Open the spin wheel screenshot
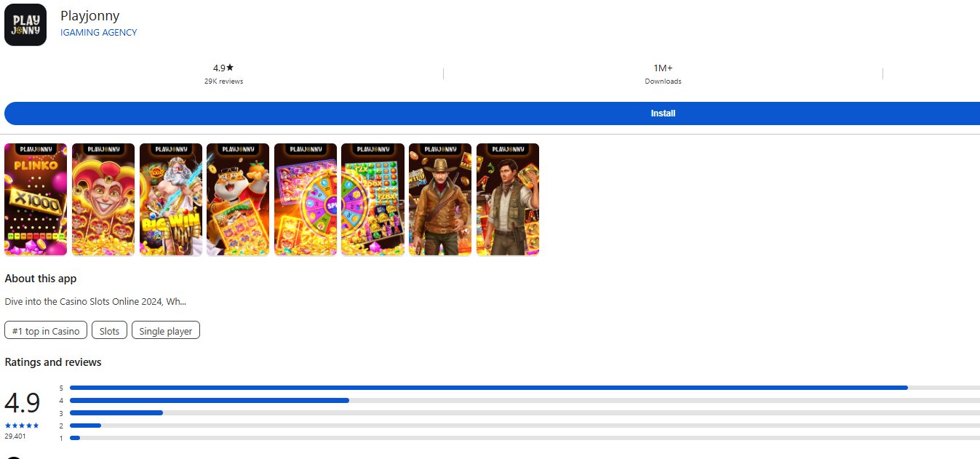 click(x=306, y=199)
